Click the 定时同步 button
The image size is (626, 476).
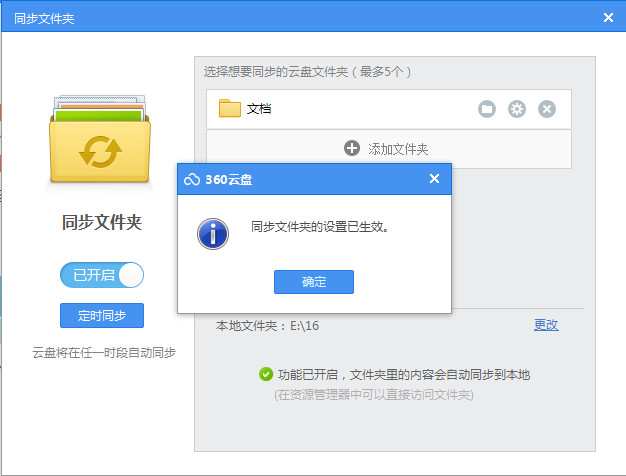click(102, 315)
